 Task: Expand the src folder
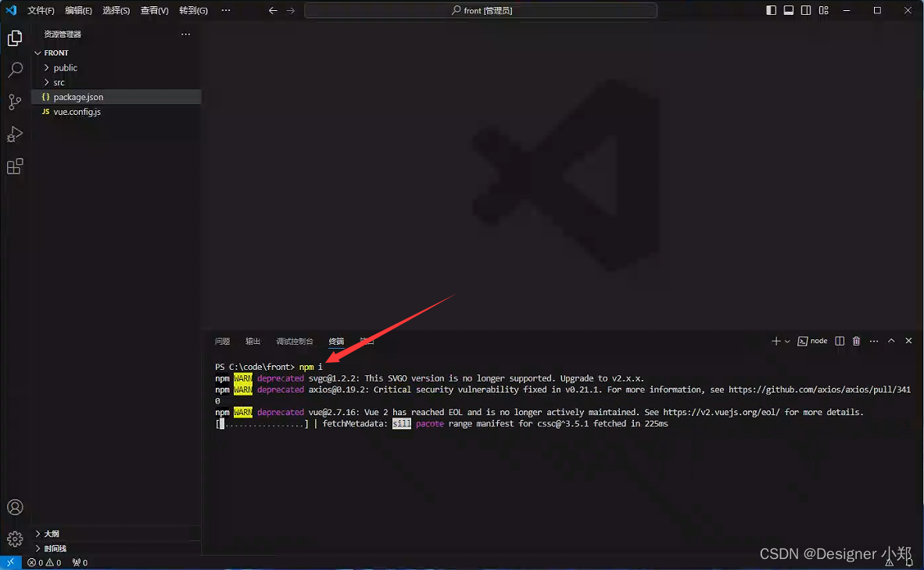point(116,83)
